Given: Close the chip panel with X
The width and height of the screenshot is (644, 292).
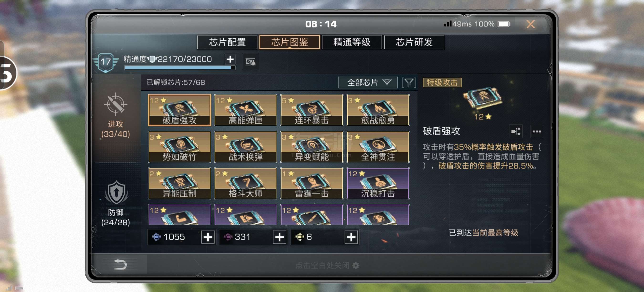Looking at the screenshot, I should (x=530, y=24).
